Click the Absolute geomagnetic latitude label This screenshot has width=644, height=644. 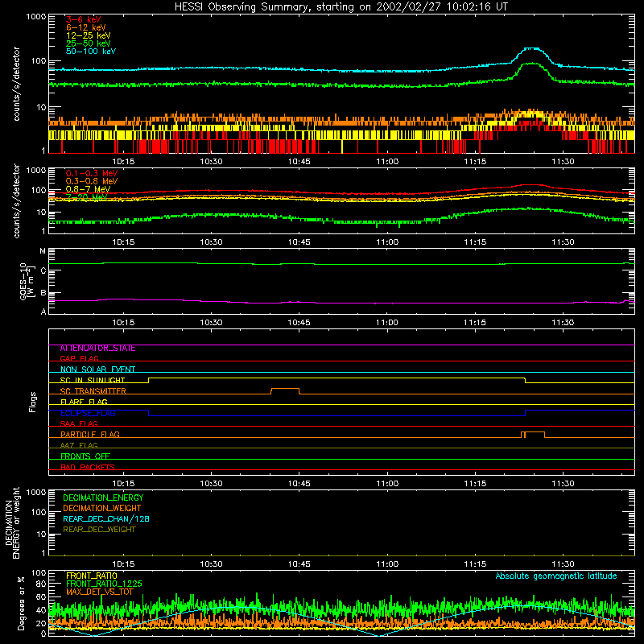point(556,576)
